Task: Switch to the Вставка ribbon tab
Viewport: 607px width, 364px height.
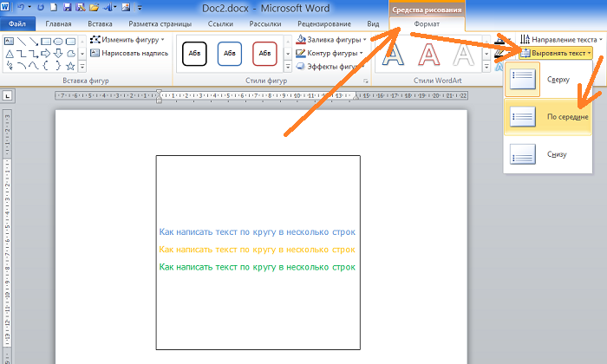Action: click(x=100, y=23)
